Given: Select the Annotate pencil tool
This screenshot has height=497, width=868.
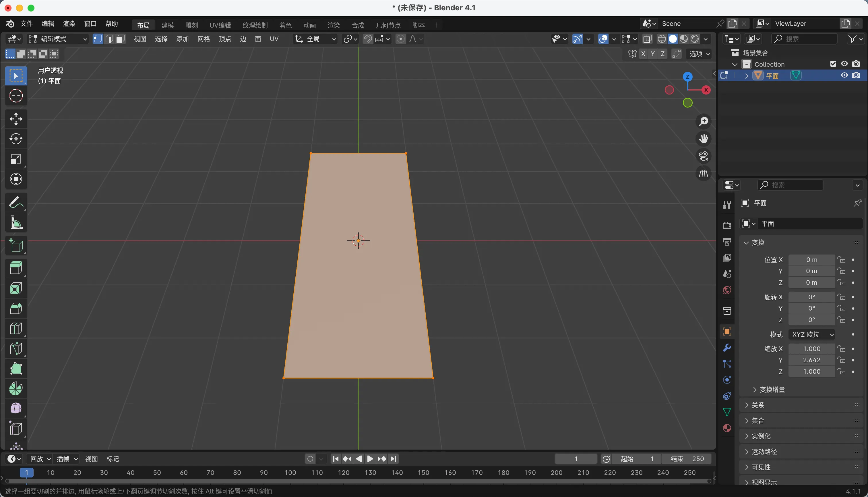Looking at the screenshot, I should (x=16, y=203).
